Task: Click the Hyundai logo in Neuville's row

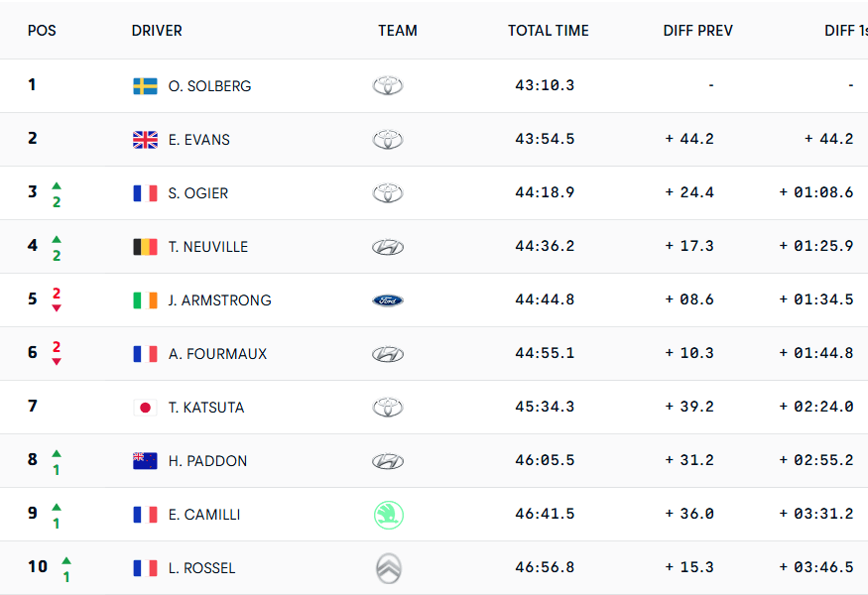Action: tap(388, 247)
